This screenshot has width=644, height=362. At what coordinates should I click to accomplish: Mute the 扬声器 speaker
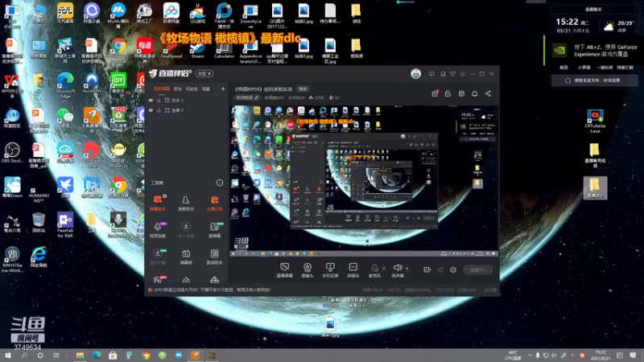click(397, 270)
